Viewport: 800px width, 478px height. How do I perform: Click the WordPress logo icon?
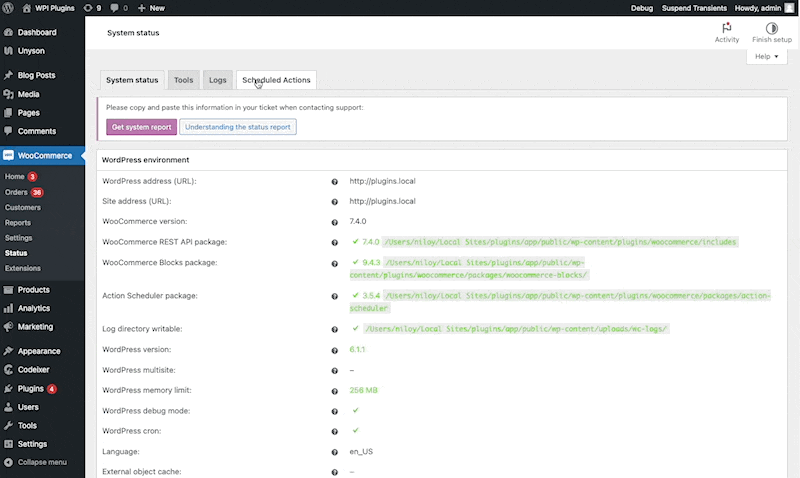tap(8, 8)
